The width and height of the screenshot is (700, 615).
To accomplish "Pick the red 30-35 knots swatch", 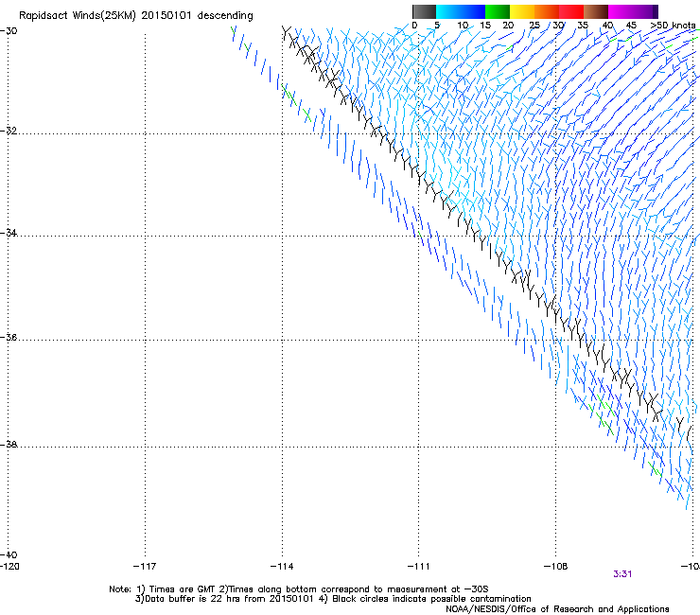I will 571,11.
